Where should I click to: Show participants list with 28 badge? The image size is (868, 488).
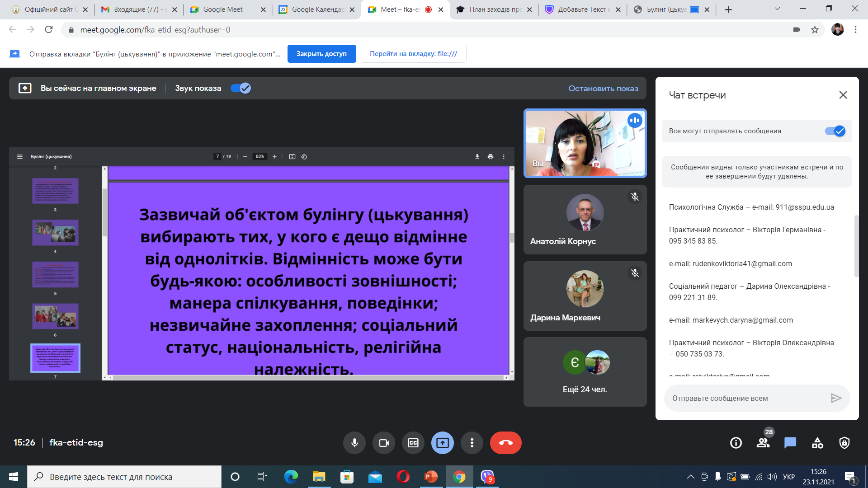coord(763,443)
